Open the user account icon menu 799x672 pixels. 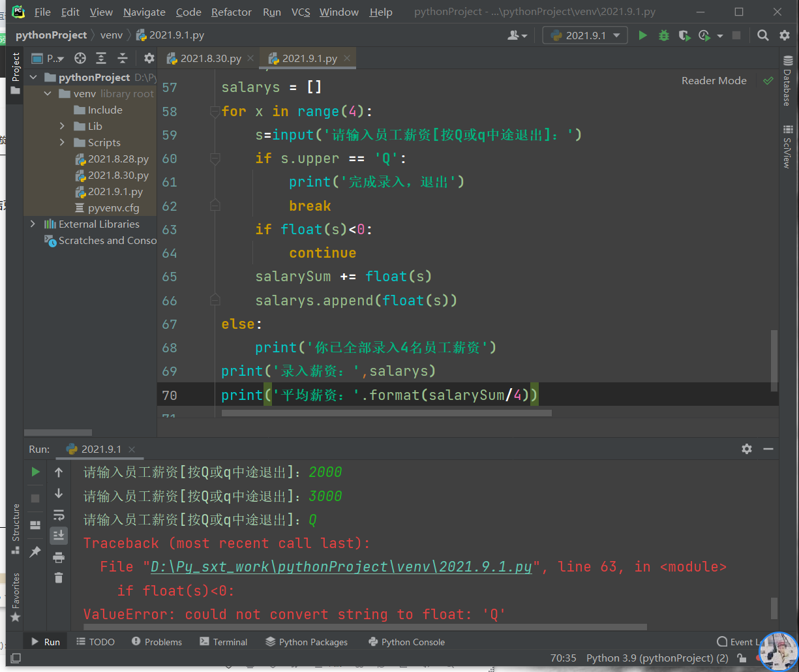[x=517, y=35]
